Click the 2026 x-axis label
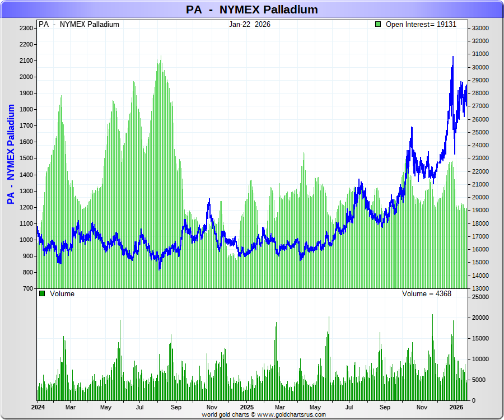 click(456, 407)
